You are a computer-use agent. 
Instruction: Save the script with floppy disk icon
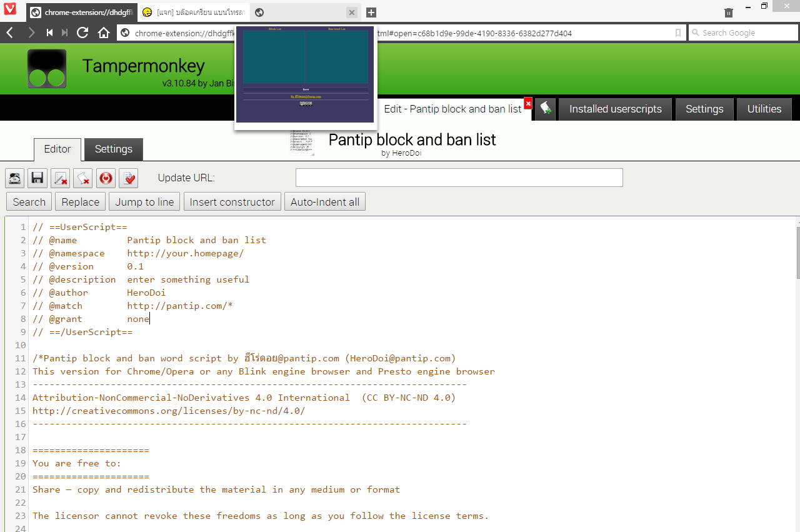tap(37, 178)
